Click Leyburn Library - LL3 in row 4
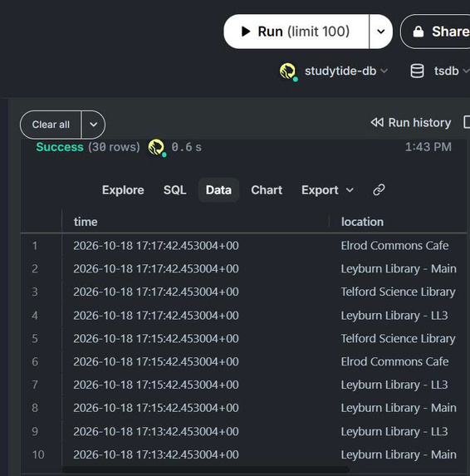This screenshot has height=476, width=470. 394,316
